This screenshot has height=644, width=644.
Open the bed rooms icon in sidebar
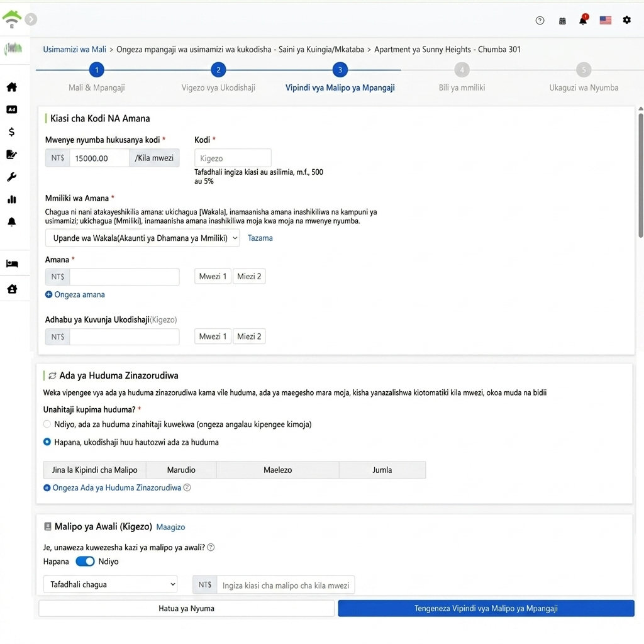pyautogui.click(x=12, y=264)
